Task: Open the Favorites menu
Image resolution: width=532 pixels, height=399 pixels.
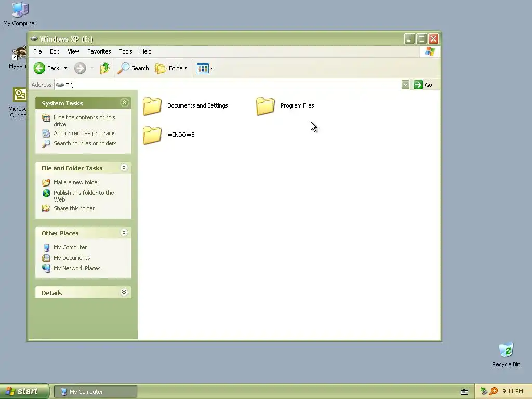Action: tap(99, 51)
